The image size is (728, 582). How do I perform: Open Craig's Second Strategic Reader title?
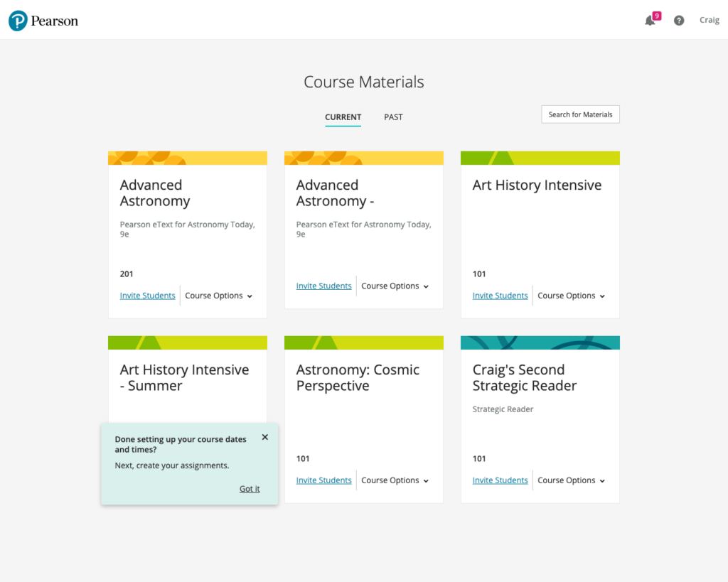point(525,377)
